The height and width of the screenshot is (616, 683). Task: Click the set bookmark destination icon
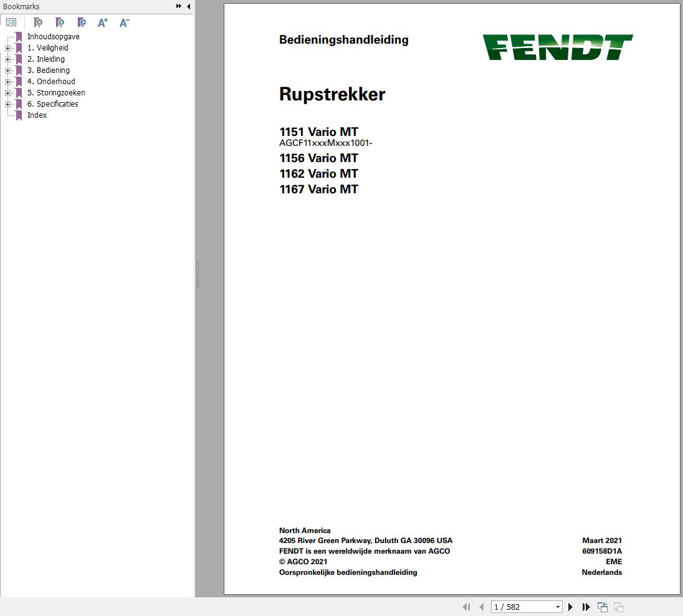click(82, 22)
